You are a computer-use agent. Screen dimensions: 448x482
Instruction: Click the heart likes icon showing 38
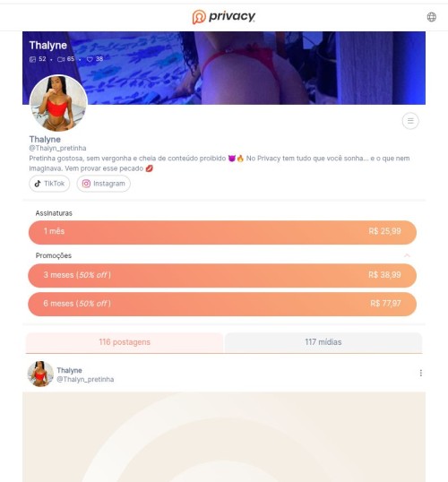coord(90,59)
